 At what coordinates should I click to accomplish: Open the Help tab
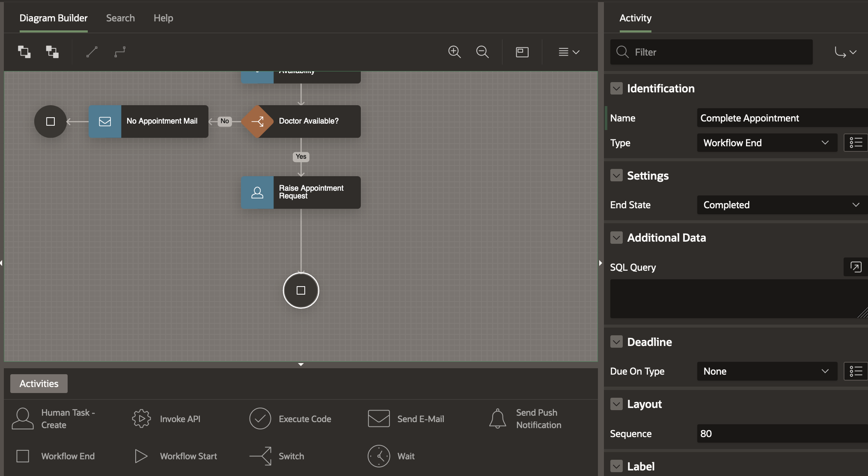click(x=163, y=18)
